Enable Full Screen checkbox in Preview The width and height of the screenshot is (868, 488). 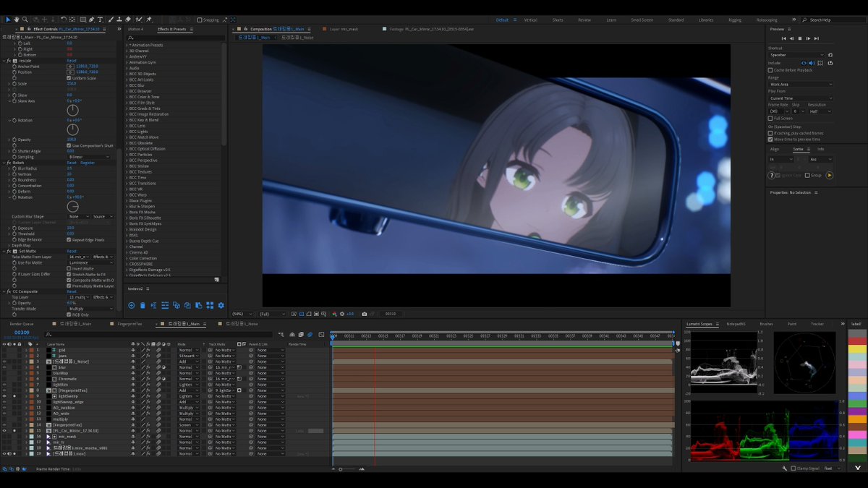coord(770,118)
